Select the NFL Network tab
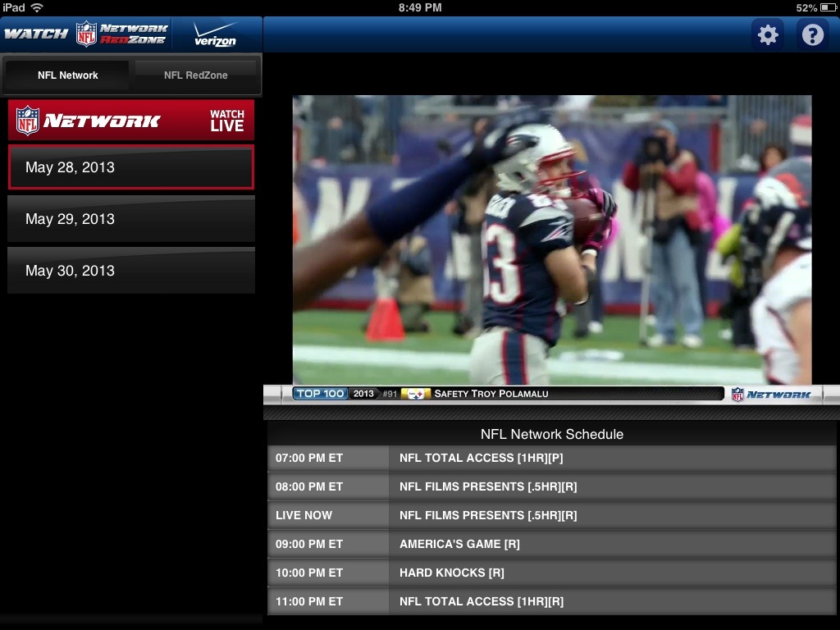Screen dimensions: 840x630 (x=67, y=75)
